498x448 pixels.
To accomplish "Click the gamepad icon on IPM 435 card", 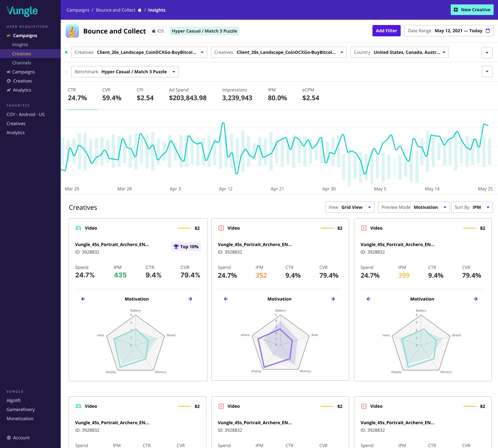I will [x=79, y=228].
